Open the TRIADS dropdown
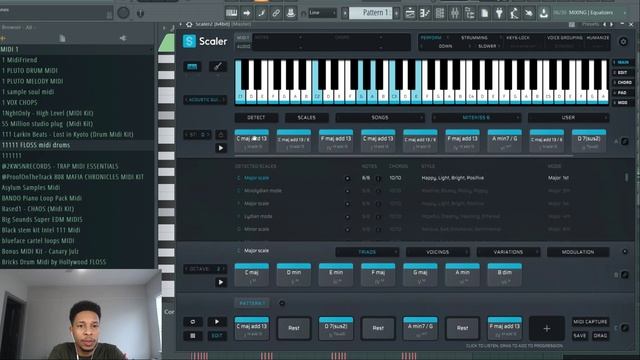Screen dimensions: 640x360 tap(367, 252)
